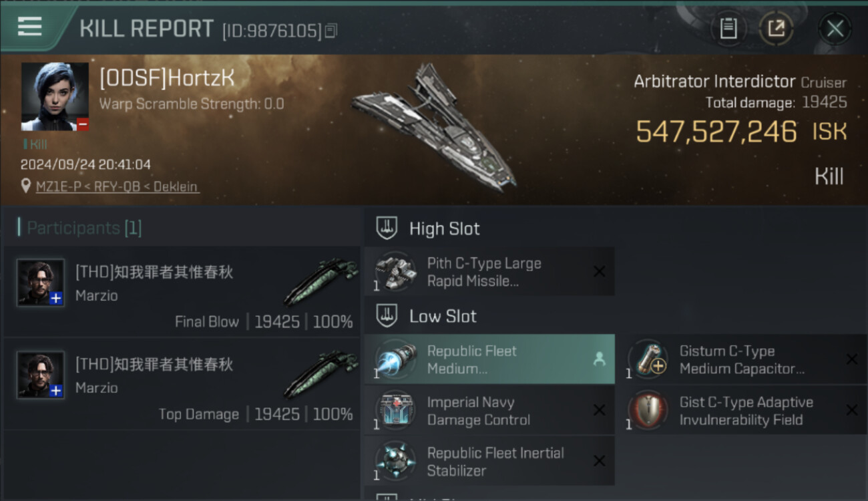Viewport: 868px width, 501px height.
Task: Click the Arbitrator Interdictor ship image
Action: [x=434, y=127]
